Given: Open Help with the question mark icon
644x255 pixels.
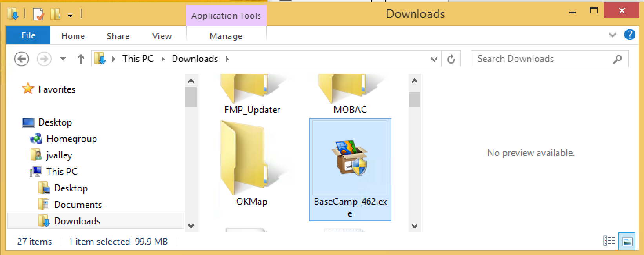Looking at the screenshot, I should pyautogui.click(x=629, y=35).
